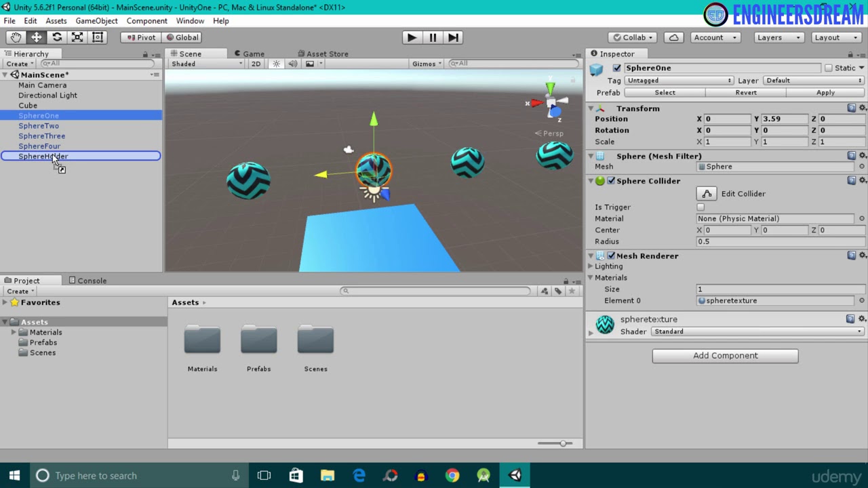The height and width of the screenshot is (488, 868).
Task: Expand Materials folder in Project tree
Action: coord(14,332)
